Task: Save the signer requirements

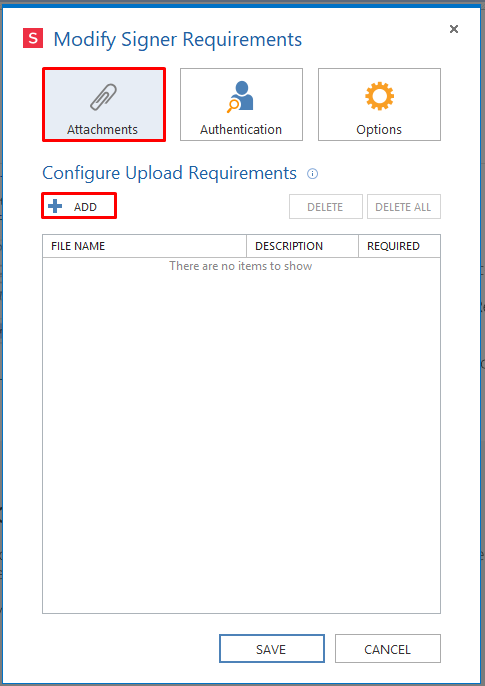Action: pyautogui.click(x=272, y=649)
